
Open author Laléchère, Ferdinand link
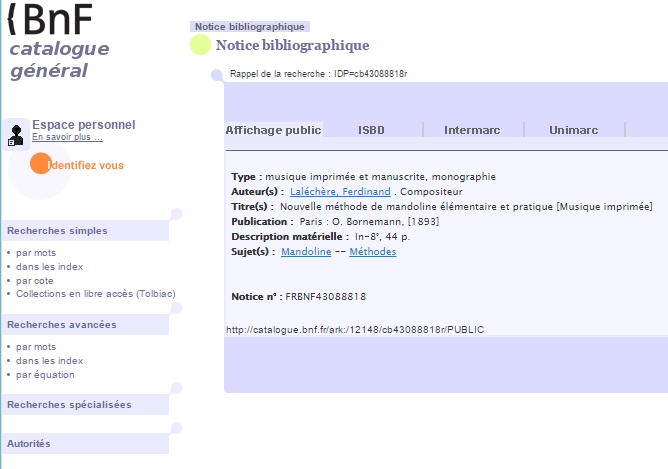point(340,192)
